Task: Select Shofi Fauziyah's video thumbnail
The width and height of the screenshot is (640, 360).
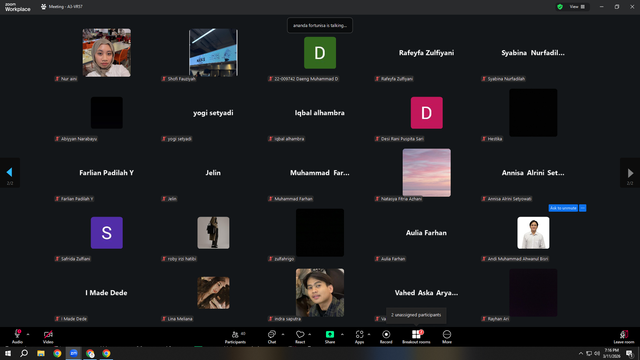Action: click(x=213, y=53)
